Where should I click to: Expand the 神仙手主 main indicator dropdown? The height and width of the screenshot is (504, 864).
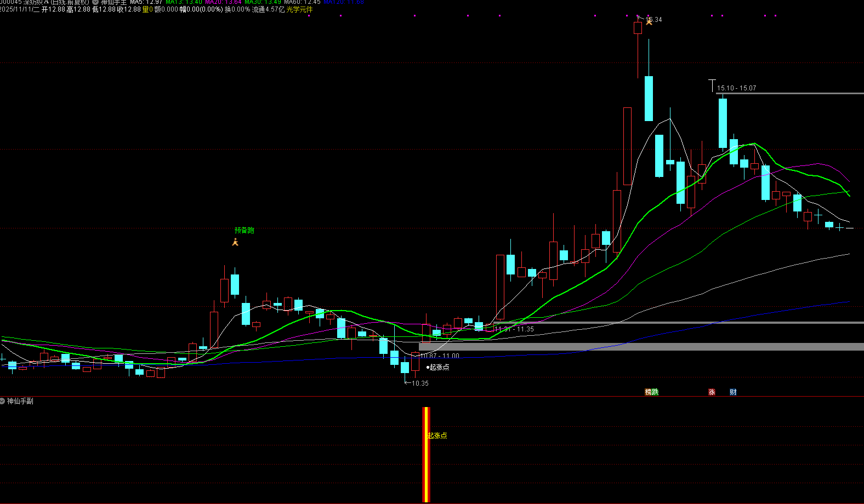pos(95,2)
